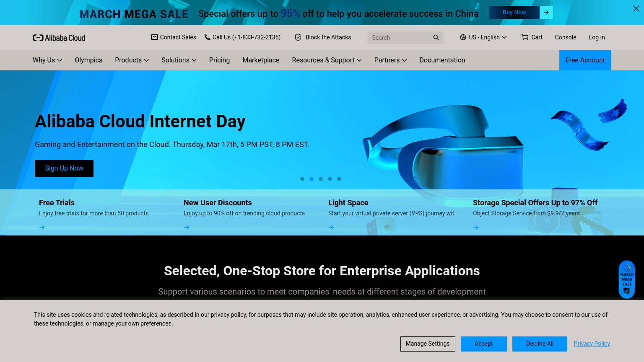Viewport: 644px width, 362px height.
Task: Click 'Enjoy up to 90% off on trending cloud products'
Action: [x=244, y=213]
